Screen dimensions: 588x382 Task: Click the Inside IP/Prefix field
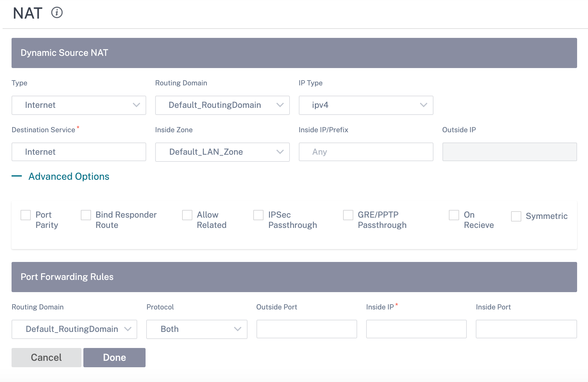(366, 152)
